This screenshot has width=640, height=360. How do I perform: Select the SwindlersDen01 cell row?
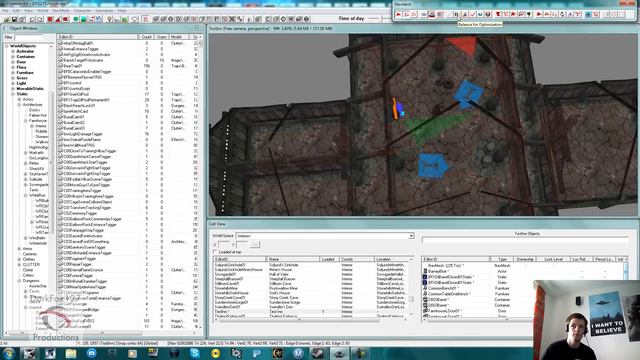(310, 307)
